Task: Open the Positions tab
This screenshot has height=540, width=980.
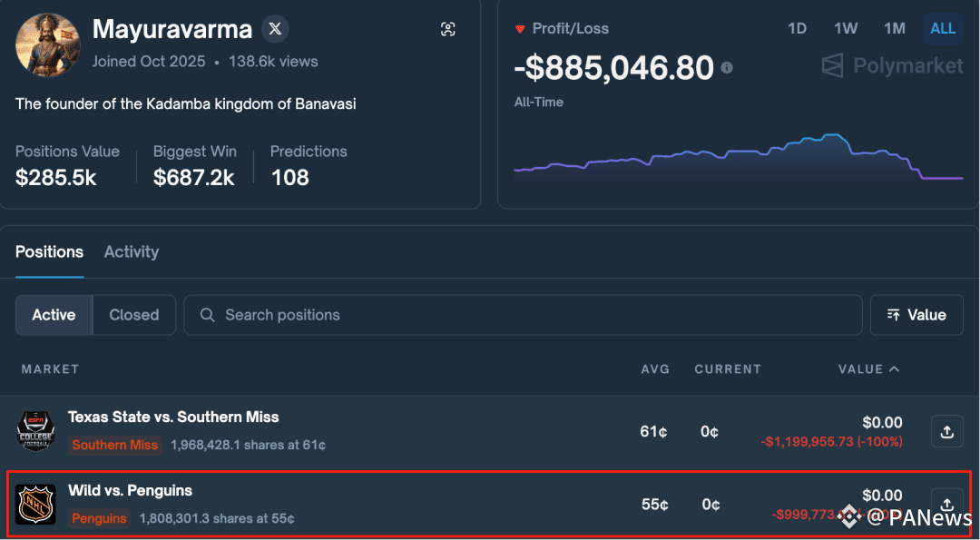Action: (49, 252)
